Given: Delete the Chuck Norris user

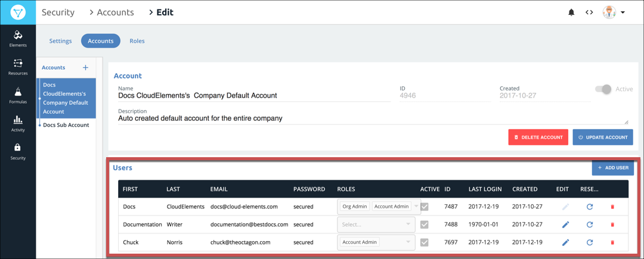Looking at the screenshot, I should [612, 242].
